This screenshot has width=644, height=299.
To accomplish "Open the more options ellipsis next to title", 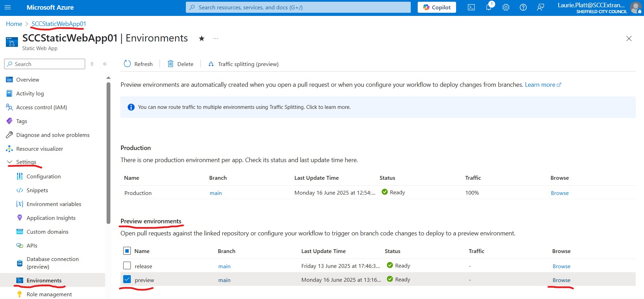I will [216, 38].
